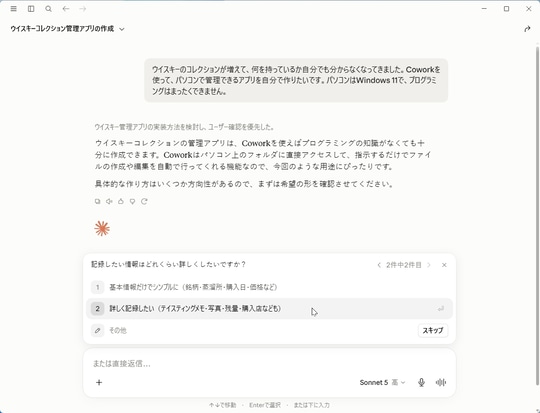Go to previous question with left chevron
Screen dimensions: 540x413
pyautogui.click(x=379, y=265)
